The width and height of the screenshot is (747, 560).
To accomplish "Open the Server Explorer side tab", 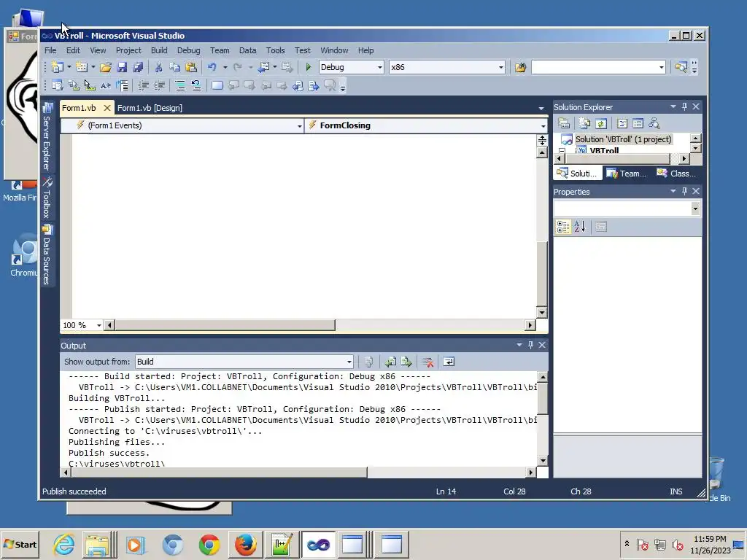I will [x=47, y=137].
